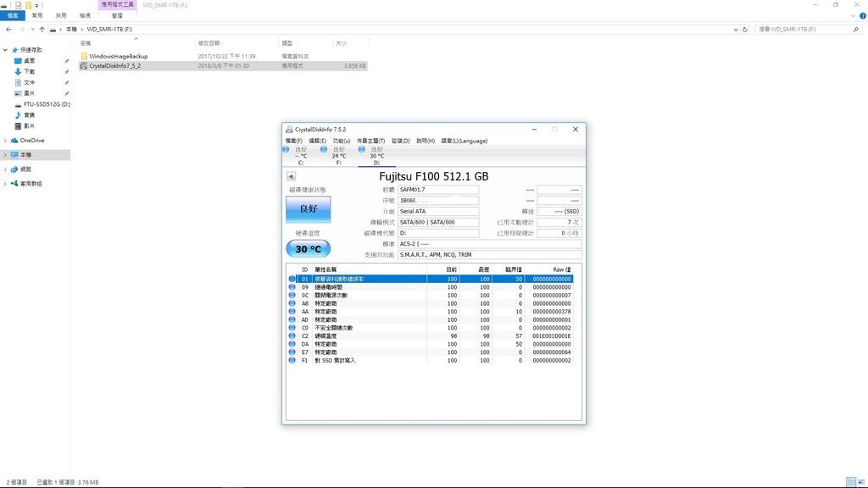Image resolution: width=868 pixels, height=488 pixels.
Task: Open 功能(u) menu in CrystalDiskInfo
Action: 342,141
